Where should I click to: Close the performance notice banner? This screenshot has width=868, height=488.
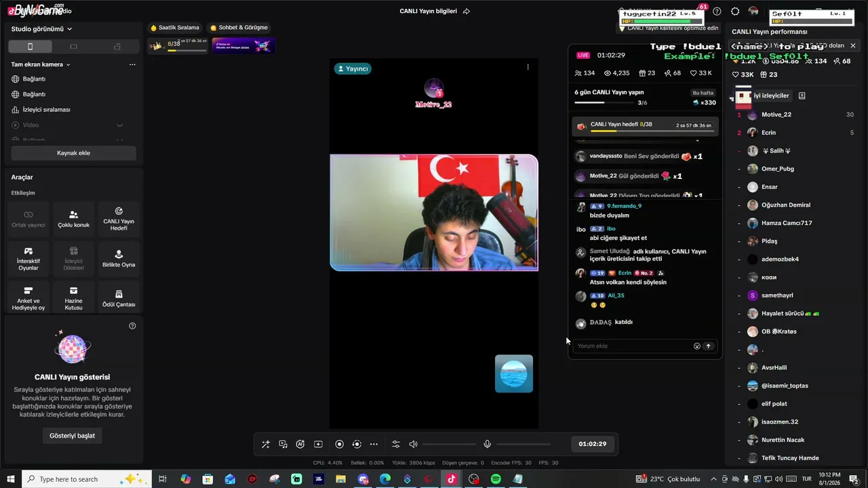[x=853, y=45]
